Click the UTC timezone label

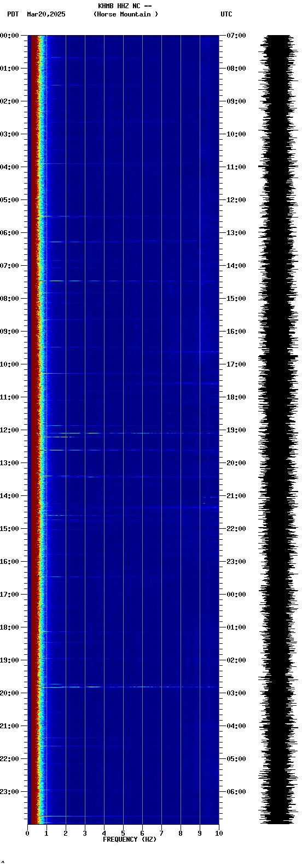(226, 14)
